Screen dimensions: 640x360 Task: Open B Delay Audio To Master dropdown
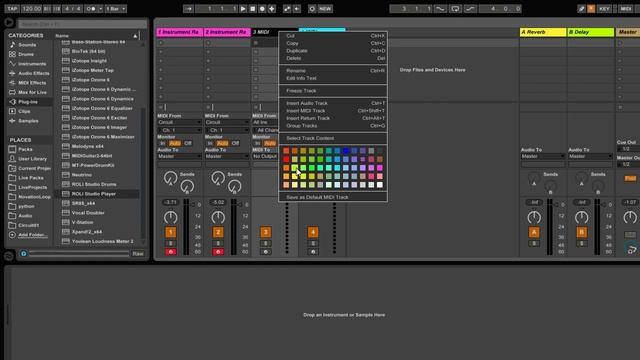(x=590, y=156)
